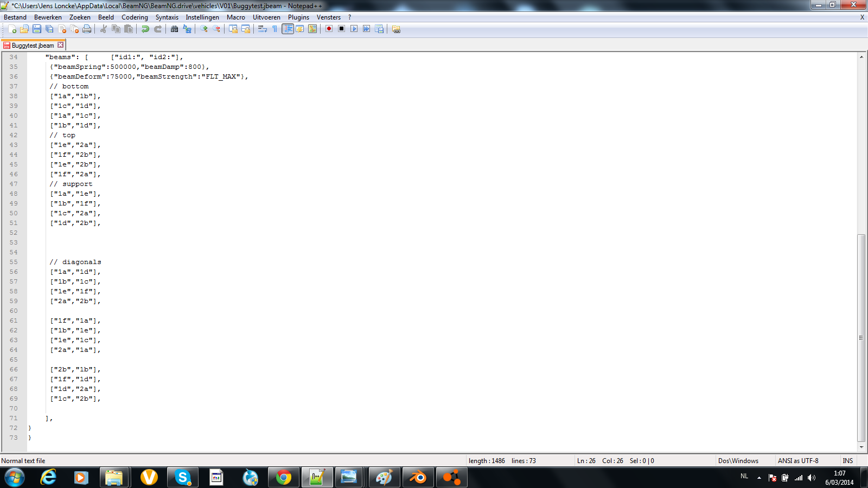Close the current document via toolbar icon
This screenshot has height=488, width=868.
(x=62, y=29)
